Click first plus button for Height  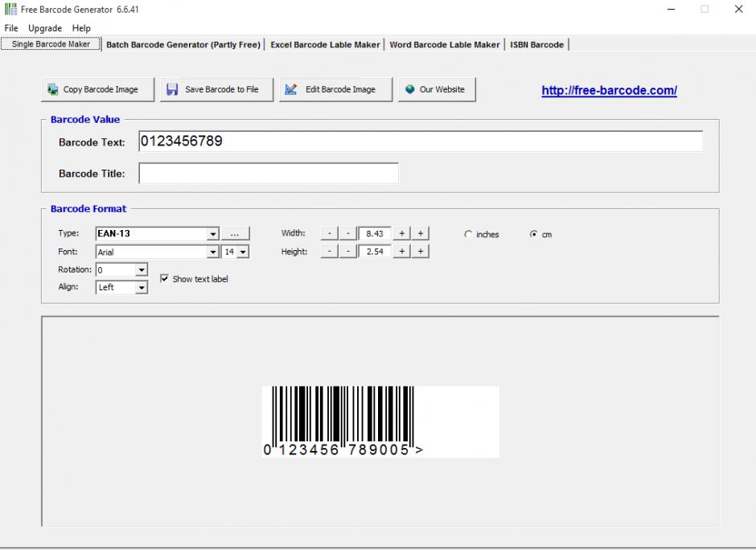pos(401,252)
